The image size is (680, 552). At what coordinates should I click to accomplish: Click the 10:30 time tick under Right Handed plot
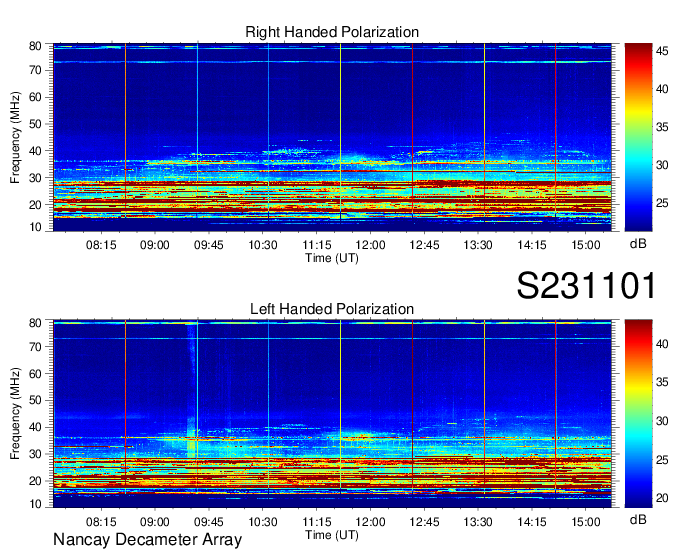[x=263, y=245]
